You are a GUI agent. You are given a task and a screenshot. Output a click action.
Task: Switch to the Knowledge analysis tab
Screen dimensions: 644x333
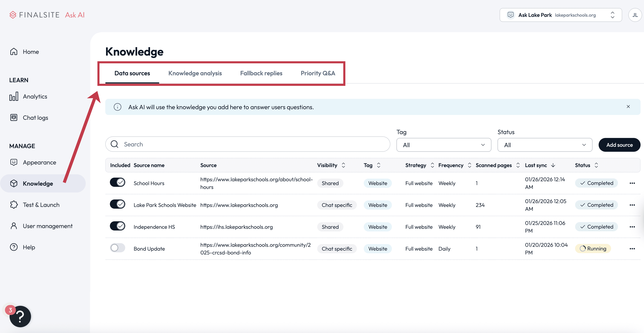[195, 73]
